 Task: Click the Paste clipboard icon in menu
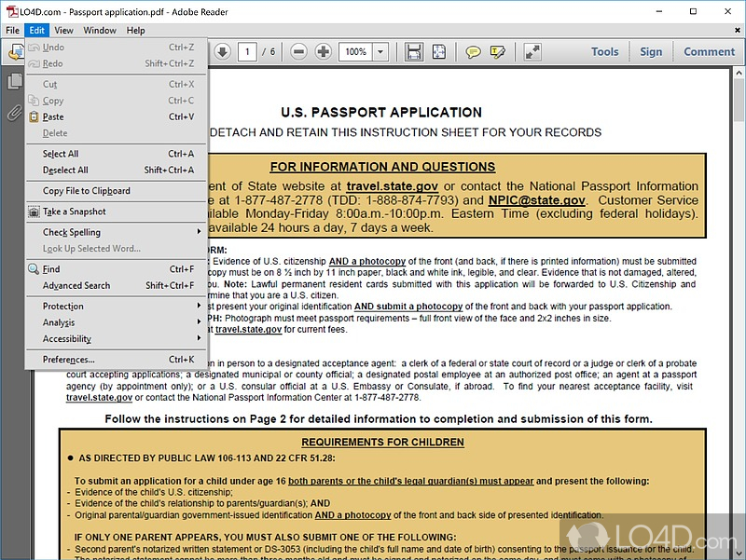34,116
